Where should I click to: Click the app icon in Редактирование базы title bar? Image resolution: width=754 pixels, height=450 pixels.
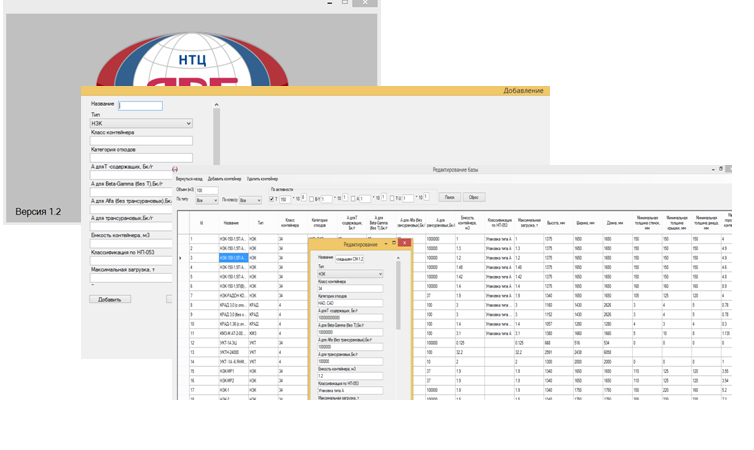point(176,169)
